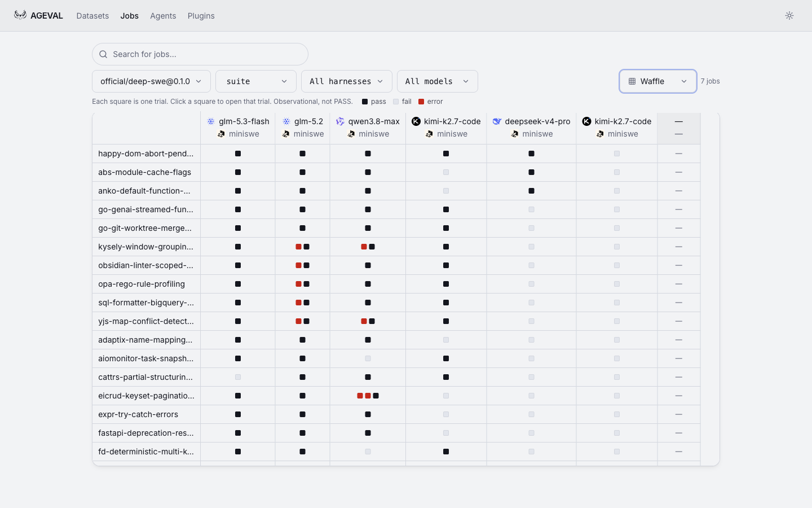This screenshot has height=508, width=812.
Task: Click fastapi-deprecation-res task name
Action: pyautogui.click(x=145, y=433)
